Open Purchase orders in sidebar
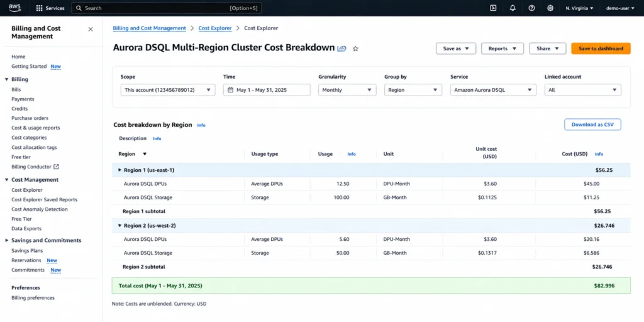This screenshot has height=322, width=644. 30,118
